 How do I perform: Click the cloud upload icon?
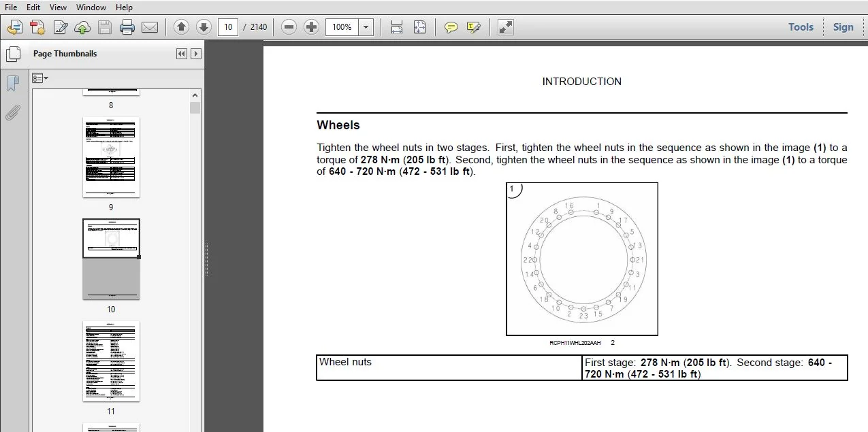pyautogui.click(x=82, y=27)
